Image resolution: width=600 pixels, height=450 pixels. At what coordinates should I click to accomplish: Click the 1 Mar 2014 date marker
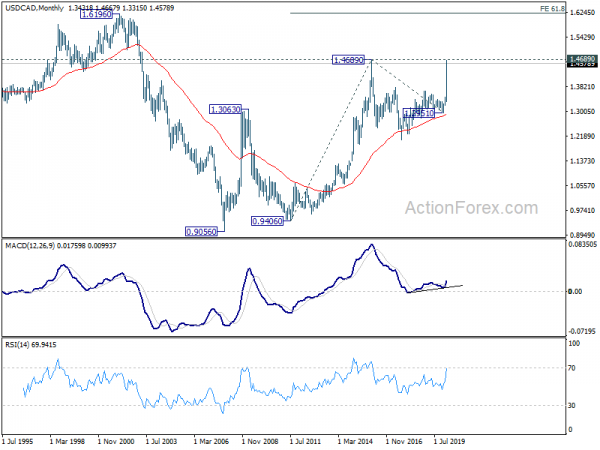[355, 441]
